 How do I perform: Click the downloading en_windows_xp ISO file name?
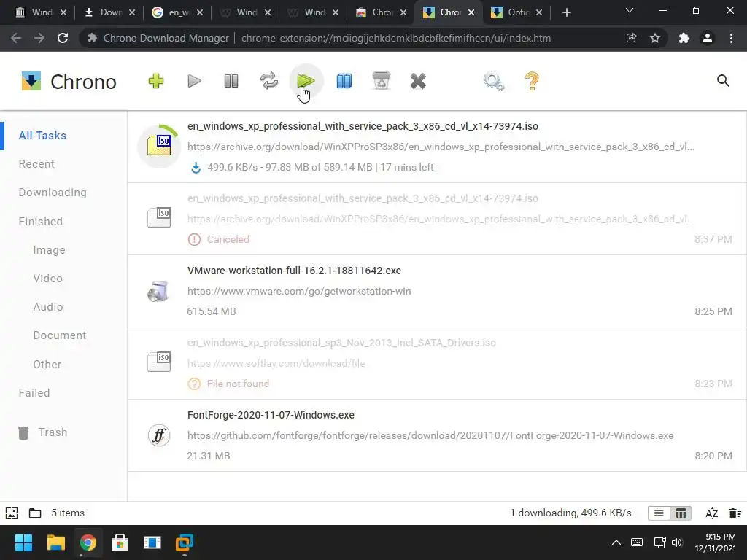tap(363, 126)
